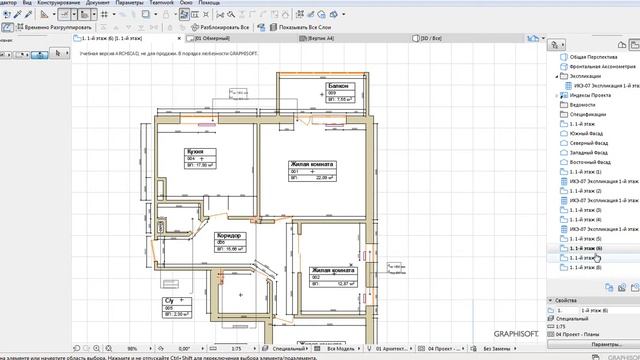Select Общая Перспектива in navigator
The width and height of the screenshot is (640, 360).
pos(593,57)
